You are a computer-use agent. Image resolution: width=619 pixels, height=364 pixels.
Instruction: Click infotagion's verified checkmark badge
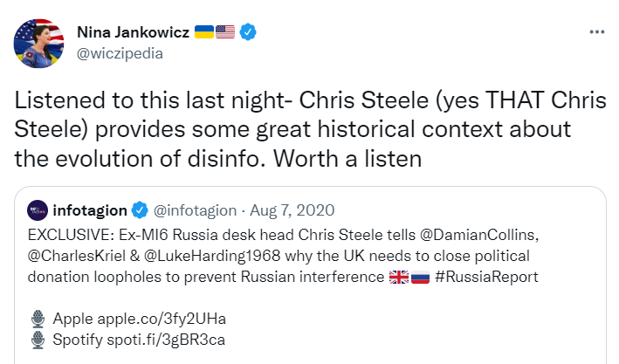click(x=138, y=211)
